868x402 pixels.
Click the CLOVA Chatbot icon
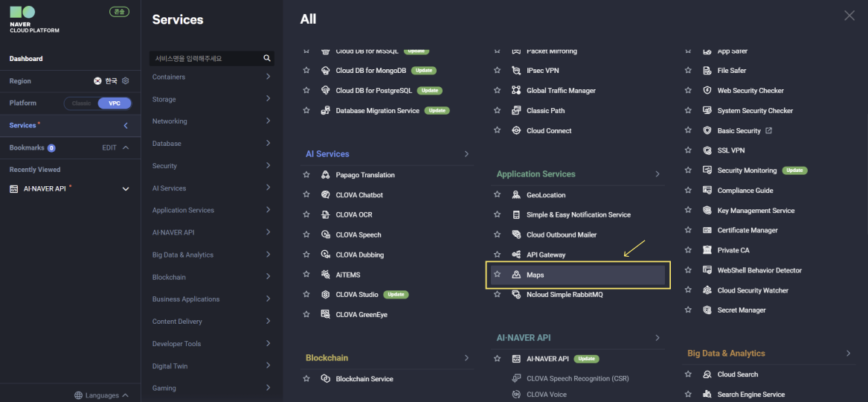tap(326, 195)
